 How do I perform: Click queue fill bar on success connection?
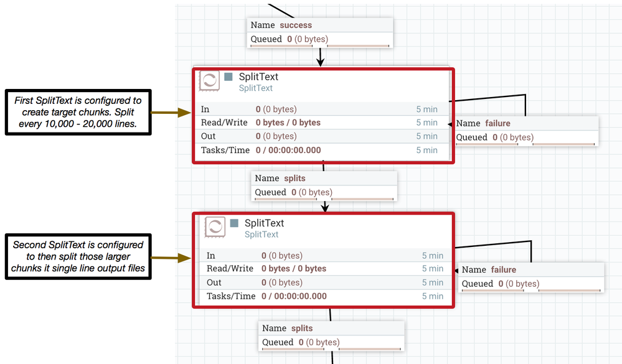(320, 46)
